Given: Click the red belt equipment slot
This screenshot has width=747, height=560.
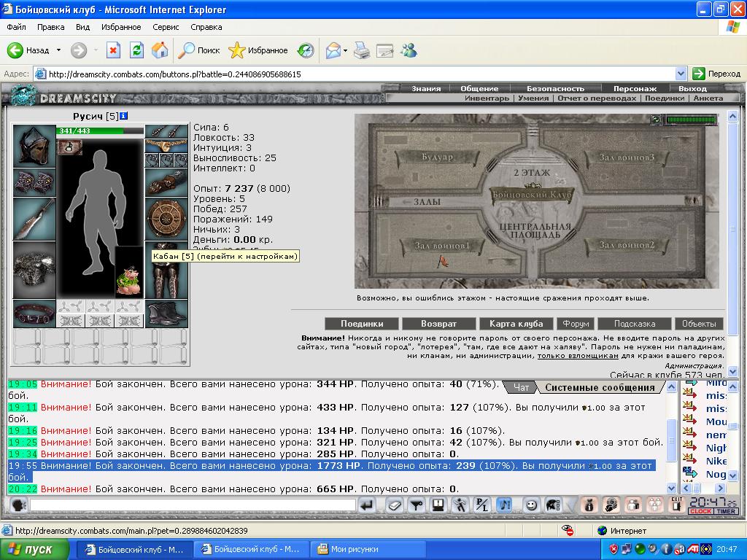Looking at the screenshot, I should 34,314.
